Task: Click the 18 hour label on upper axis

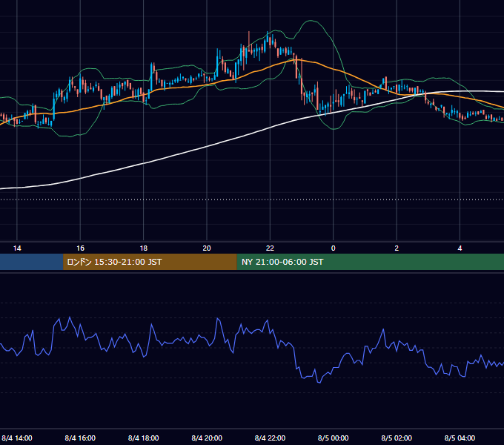Action: coord(144,248)
